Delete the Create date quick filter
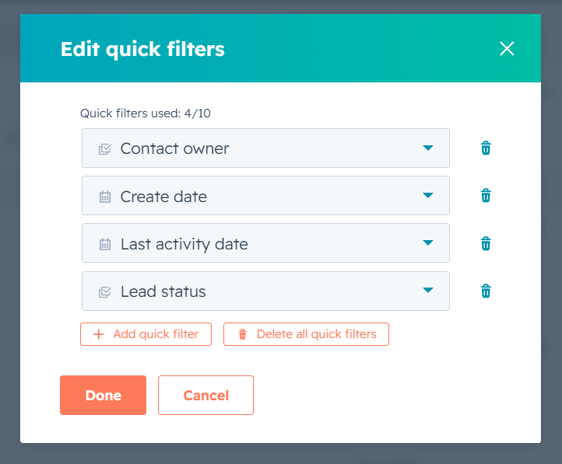 click(486, 195)
